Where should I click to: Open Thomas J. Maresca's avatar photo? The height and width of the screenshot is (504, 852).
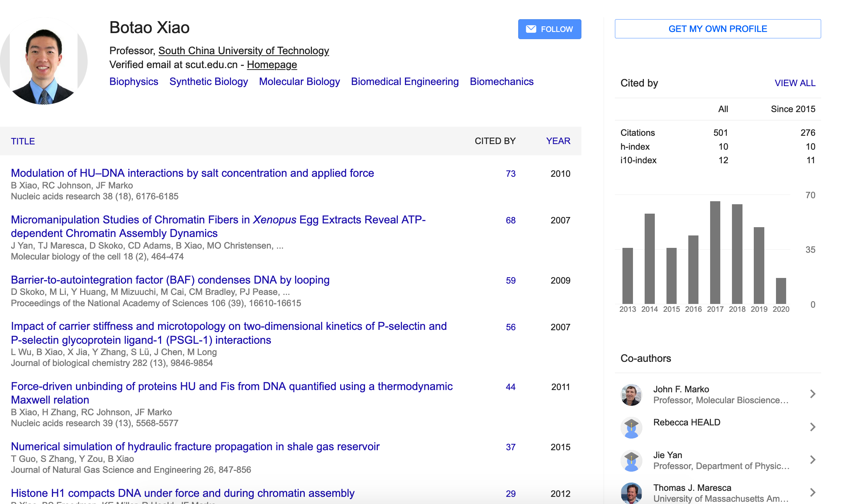click(x=631, y=493)
